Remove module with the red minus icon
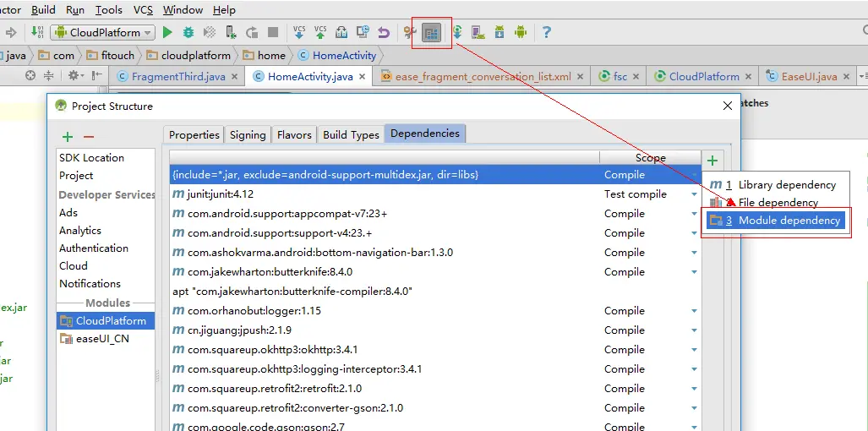The width and height of the screenshot is (868, 431). coord(89,137)
